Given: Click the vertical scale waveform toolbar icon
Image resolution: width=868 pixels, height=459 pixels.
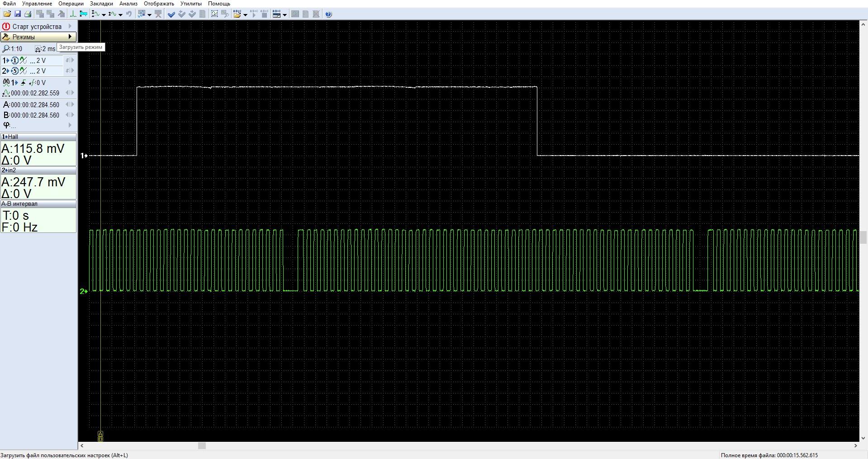Looking at the screenshot, I should pos(95,14).
